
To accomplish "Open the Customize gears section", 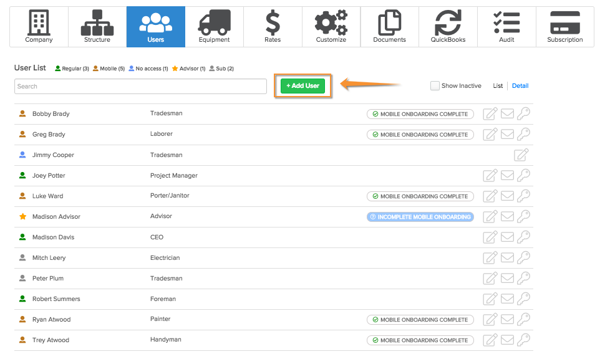I will [331, 27].
